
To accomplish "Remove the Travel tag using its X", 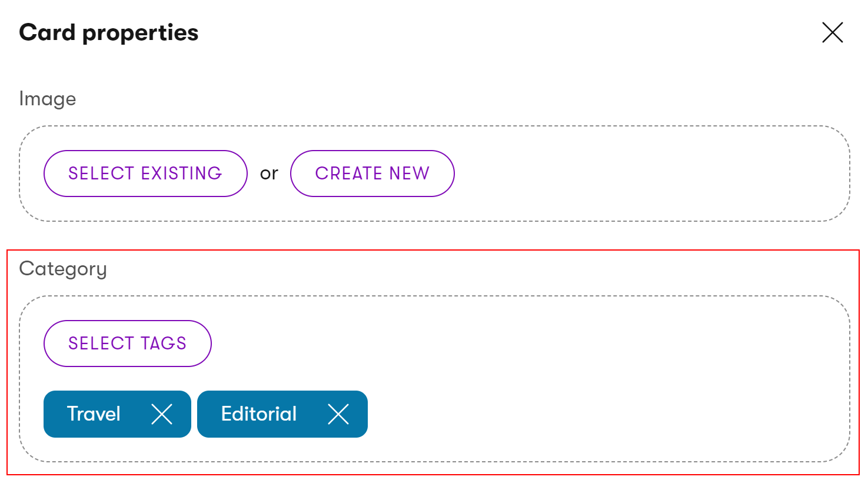I will [162, 414].
